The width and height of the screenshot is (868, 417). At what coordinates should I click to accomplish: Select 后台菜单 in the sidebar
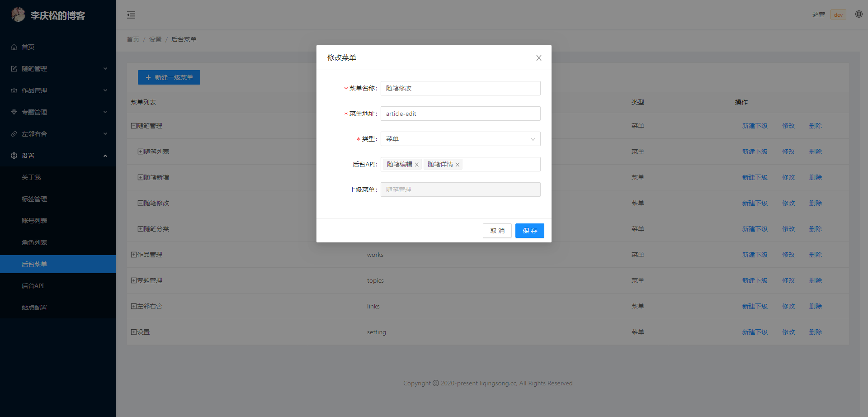(x=58, y=264)
